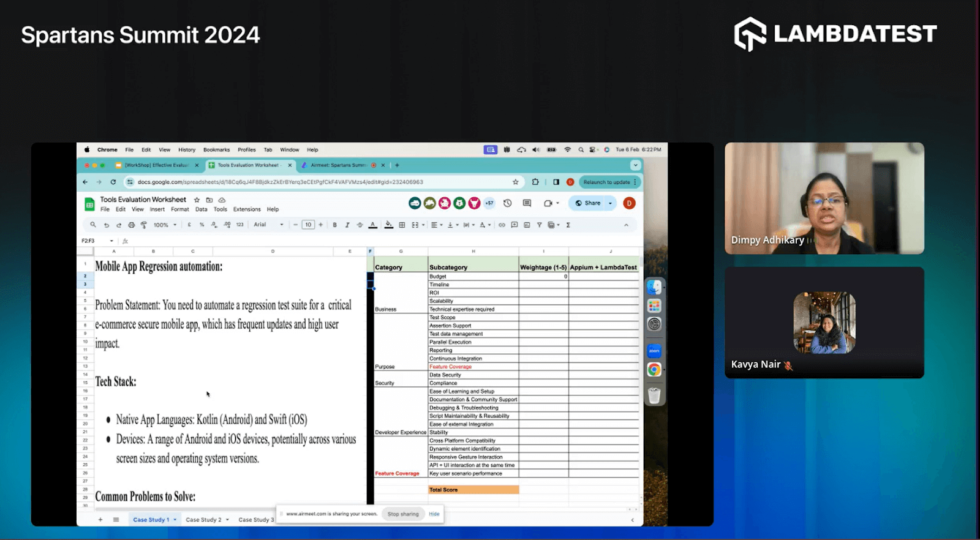
Task: Open the fill color picker
Action: point(388,225)
